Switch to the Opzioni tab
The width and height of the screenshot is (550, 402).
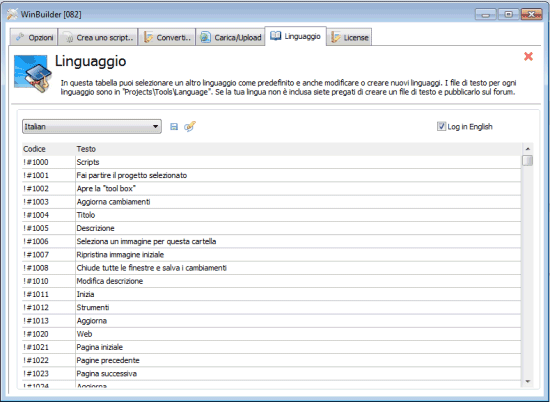pyautogui.click(x=34, y=37)
